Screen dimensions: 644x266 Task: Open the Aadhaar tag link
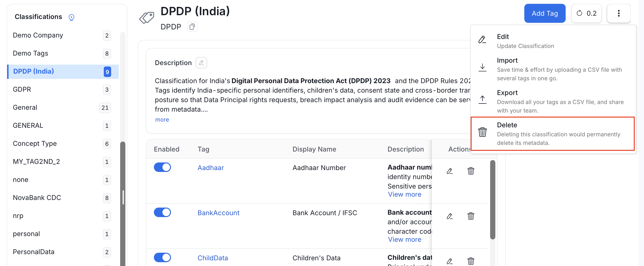pyautogui.click(x=210, y=167)
